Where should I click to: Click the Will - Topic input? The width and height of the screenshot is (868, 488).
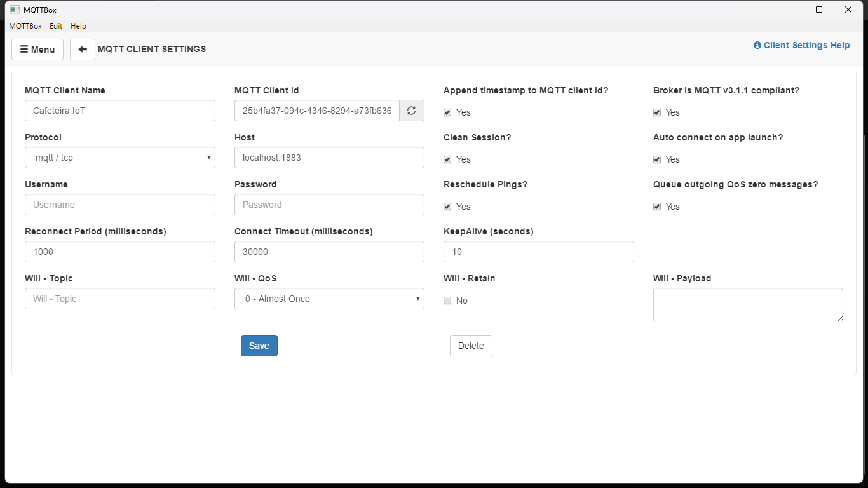pyautogui.click(x=120, y=299)
